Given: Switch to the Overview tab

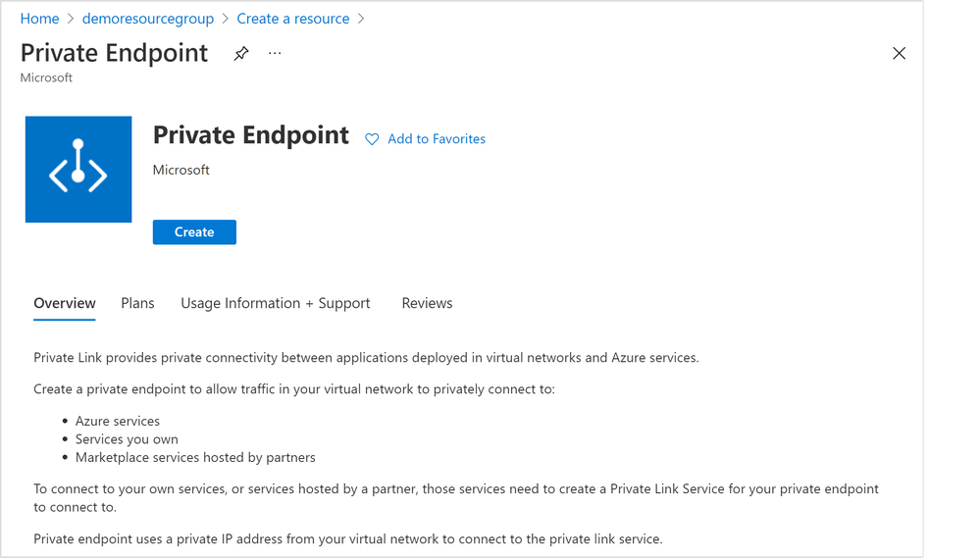Looking at the screenshot, I should pyautogui.click(x=65, y=303).
